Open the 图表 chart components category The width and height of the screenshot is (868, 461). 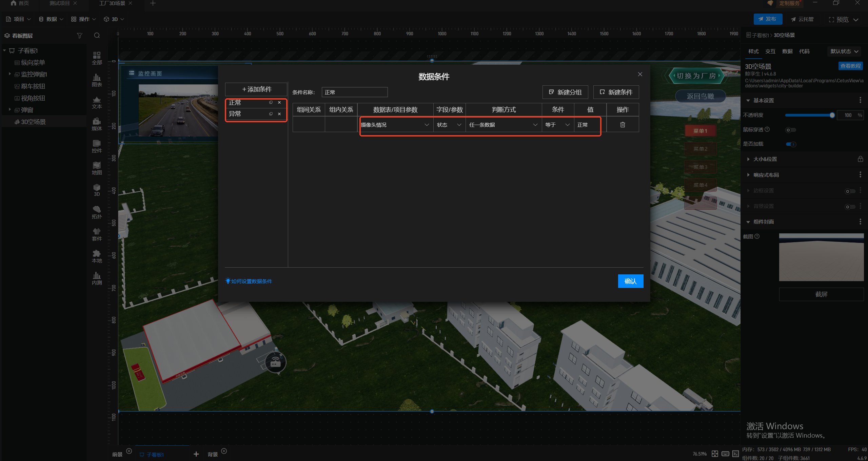(x=97, y=80)
